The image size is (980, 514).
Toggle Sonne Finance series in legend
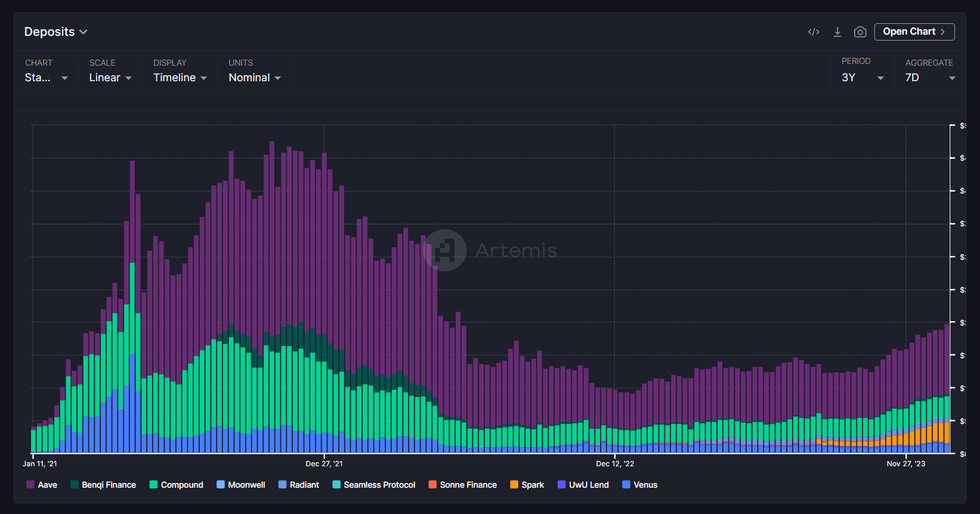[x=463, y=485]
